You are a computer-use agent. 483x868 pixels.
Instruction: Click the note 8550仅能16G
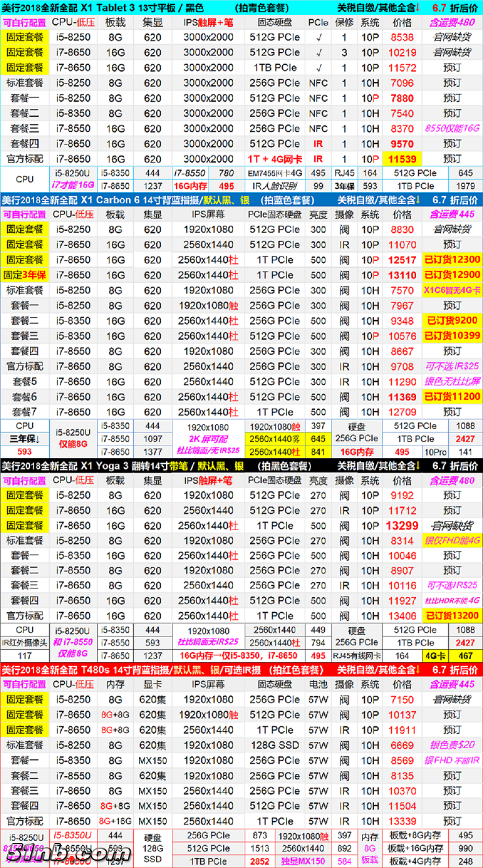(452, 129)
